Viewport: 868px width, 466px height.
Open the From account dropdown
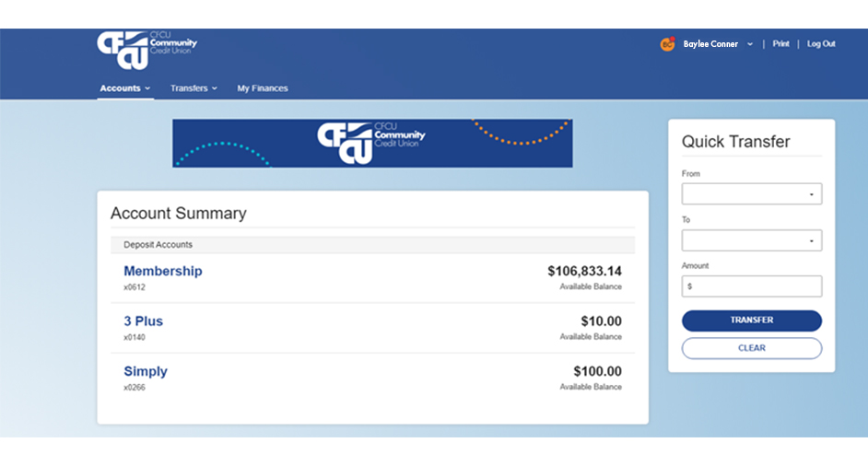pos(752,194)
